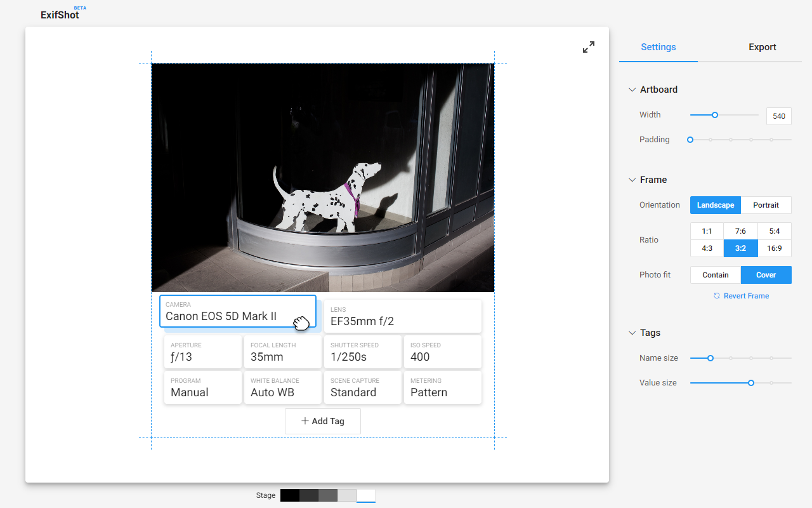Click the Artboard section heading
812x508 pixels.
coord(658,90)
